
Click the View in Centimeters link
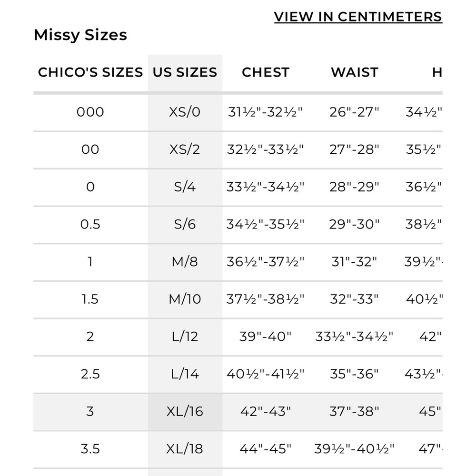coord(358,17)
